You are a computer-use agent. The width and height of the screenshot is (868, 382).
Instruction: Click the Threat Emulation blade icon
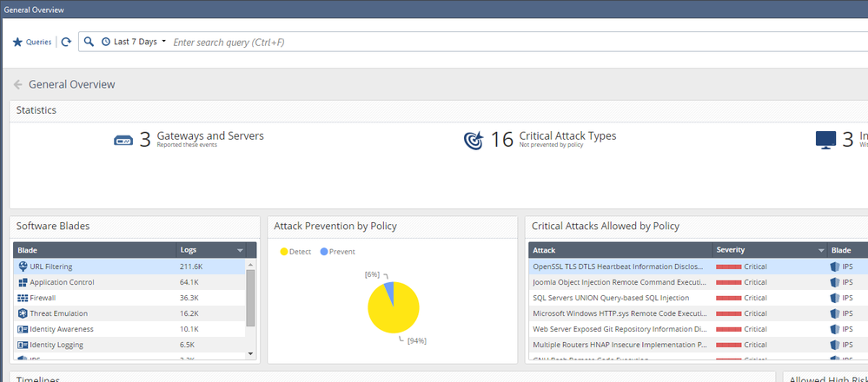point(23,313)
